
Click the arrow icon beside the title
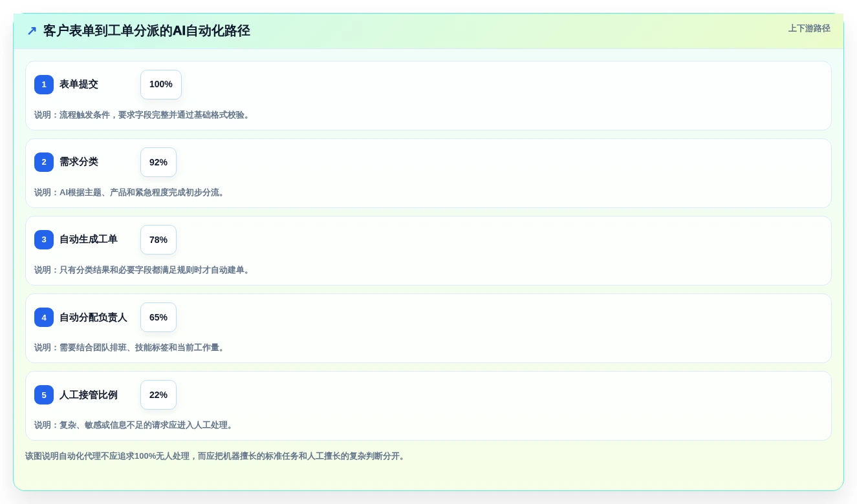coord(32,31)
